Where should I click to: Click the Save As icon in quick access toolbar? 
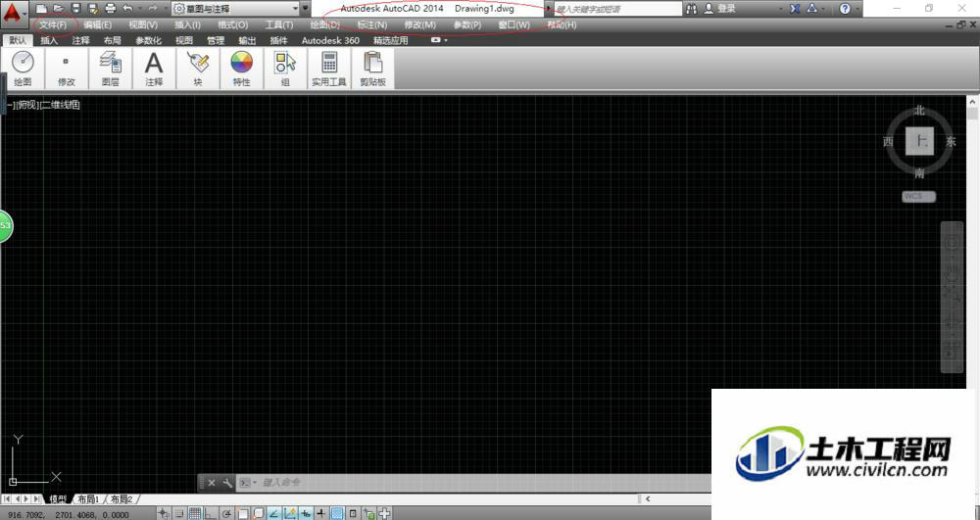point(93,9)
